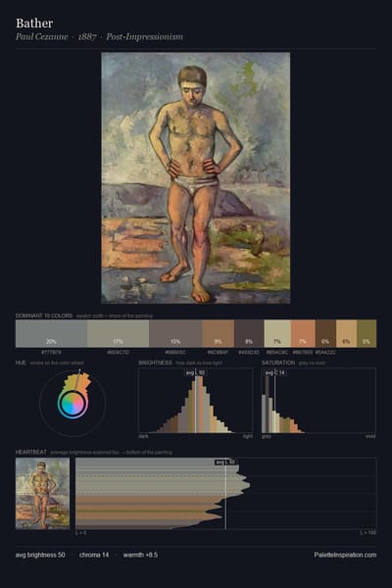Viewport: 392px width, 588px height.
Task: Click the 'SATURATION' section heading
Action: tap(278, 363)
